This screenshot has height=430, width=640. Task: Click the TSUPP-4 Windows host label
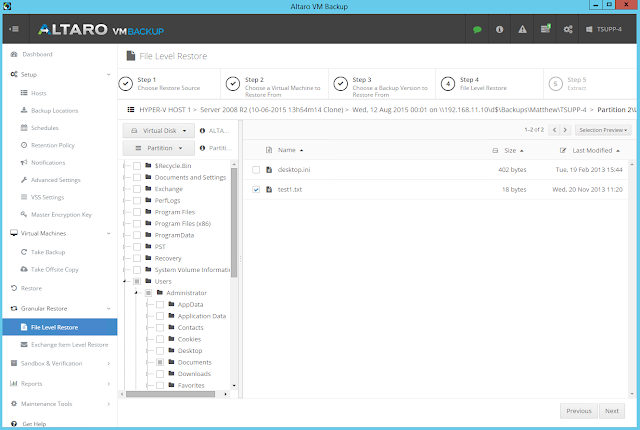coord(604,29)
